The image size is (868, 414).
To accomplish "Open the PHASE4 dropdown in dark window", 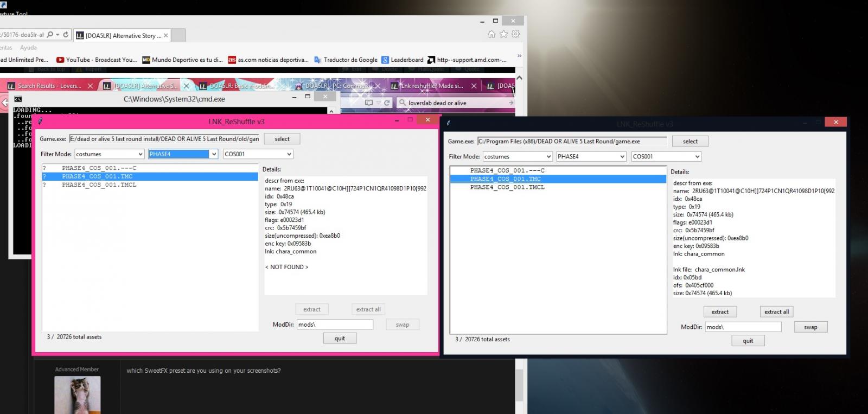I will tap(591, 156).
